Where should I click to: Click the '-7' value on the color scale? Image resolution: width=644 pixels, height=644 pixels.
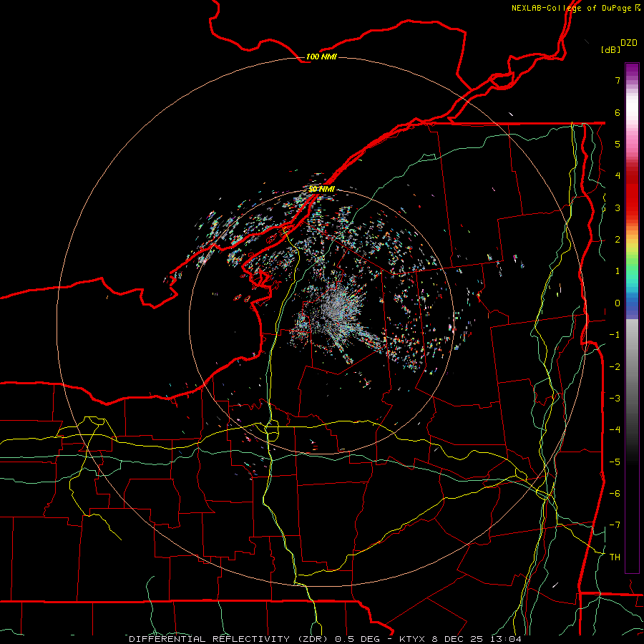point(615,525)
